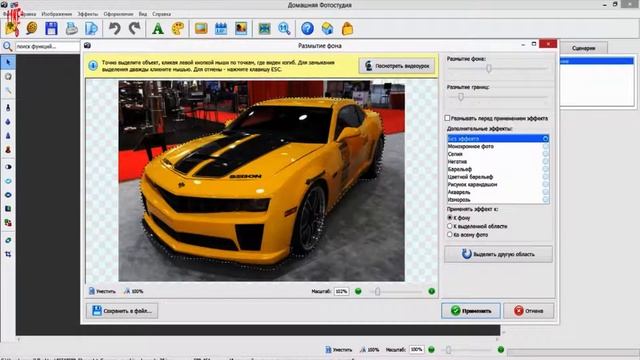This screenshot has width=640, height=360.
Task: Open the color palette tool
Action: click(178, 29)
